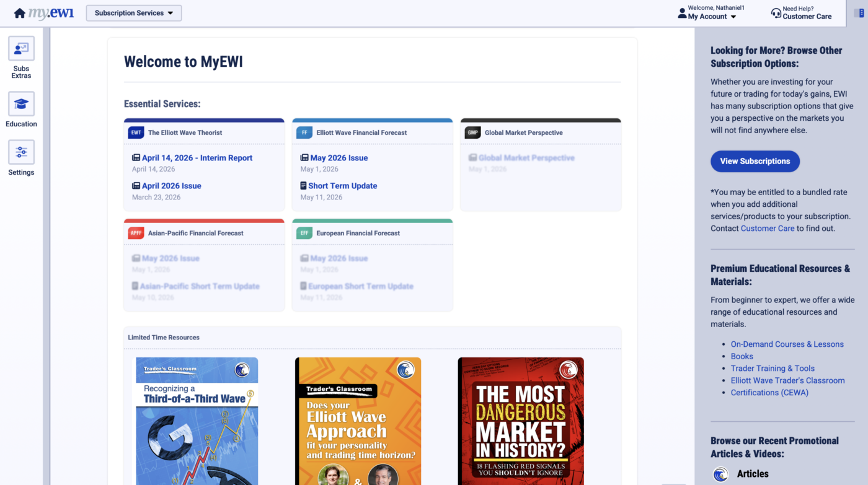Click the Articles heading in sidebar
The width and height of the screenshot is (868, 485).
point(753,474)
